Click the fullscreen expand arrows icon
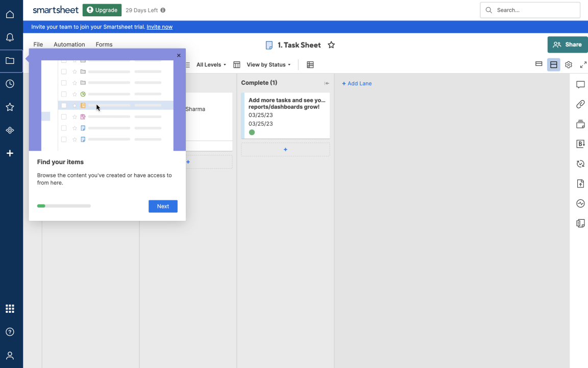 (x=583, y=64)
